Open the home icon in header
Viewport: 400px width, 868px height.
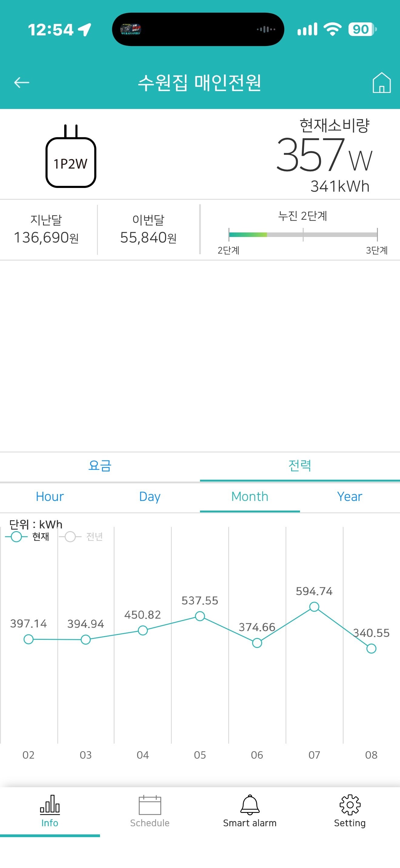click(382, 82)
